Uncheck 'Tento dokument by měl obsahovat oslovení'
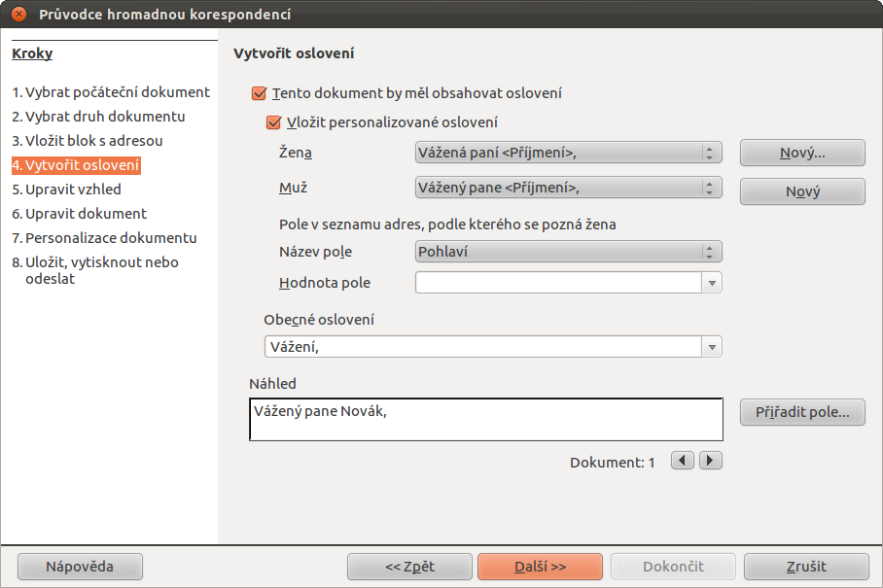This screenshot has height=588, width=883. pos(259,93)
